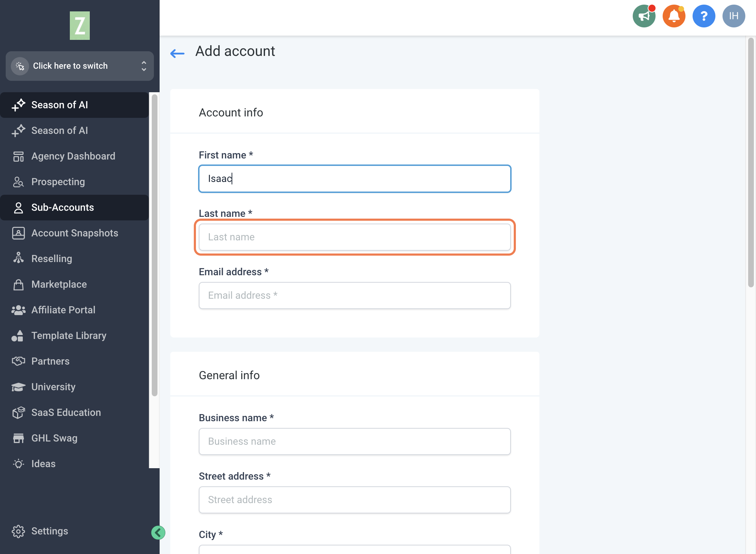Click the Business name input field
756x554 pixels.
(355, 441)
